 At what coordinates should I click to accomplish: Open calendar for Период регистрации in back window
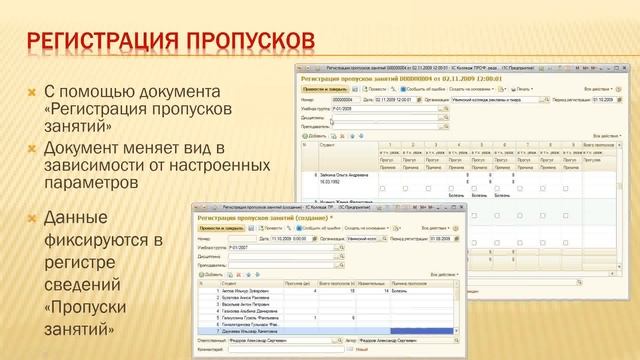[620, 100]
